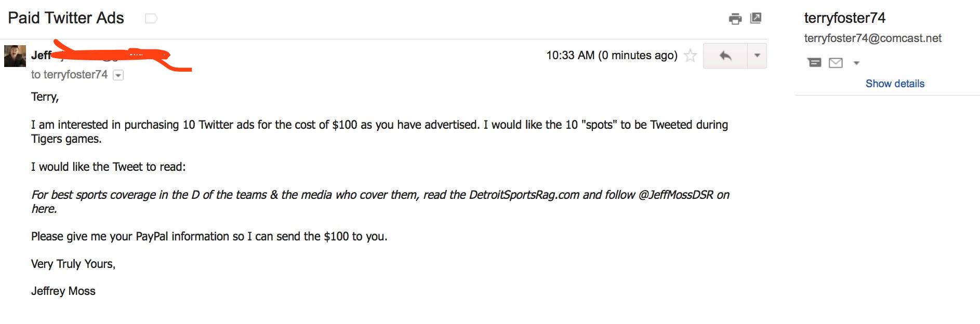Viewport: 980px width, 324px height.
Task: Click the Paid Twitter Ads subject line
Action: pyautogui.click(x=66, y=18)
